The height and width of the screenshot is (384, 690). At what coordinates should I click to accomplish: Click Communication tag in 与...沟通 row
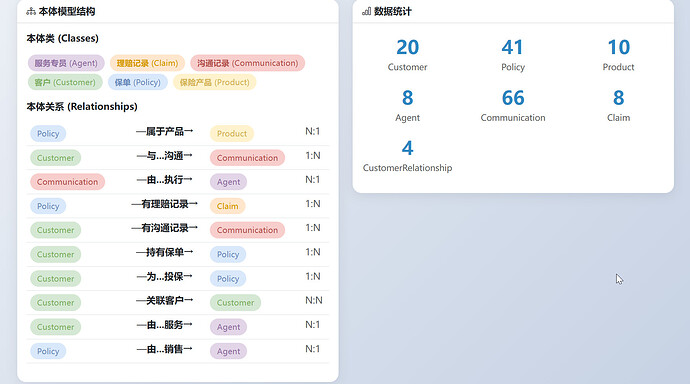coord(247,158)
